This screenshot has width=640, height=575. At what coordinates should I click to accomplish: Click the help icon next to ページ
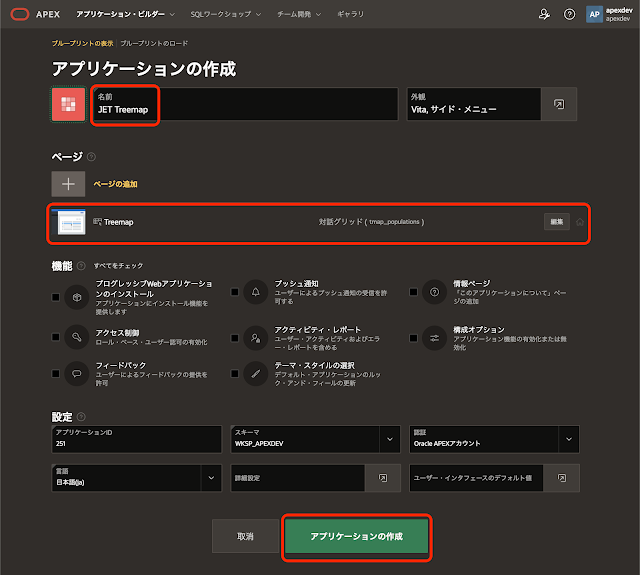point(91,157)
